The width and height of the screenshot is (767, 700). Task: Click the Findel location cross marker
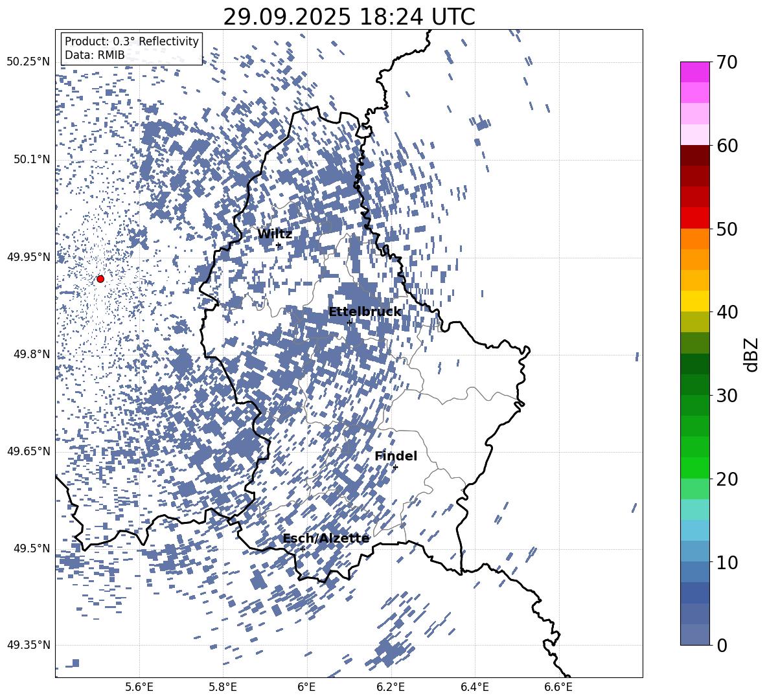coord(395,468)
